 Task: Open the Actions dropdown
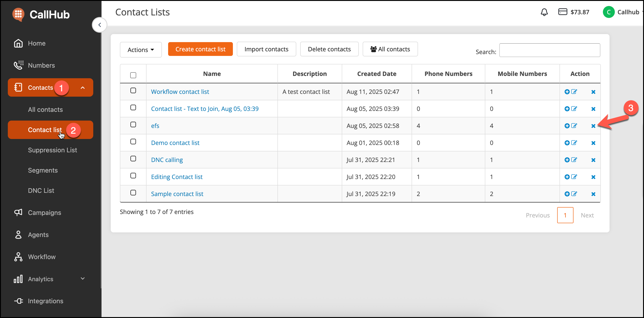click(141, 49)
